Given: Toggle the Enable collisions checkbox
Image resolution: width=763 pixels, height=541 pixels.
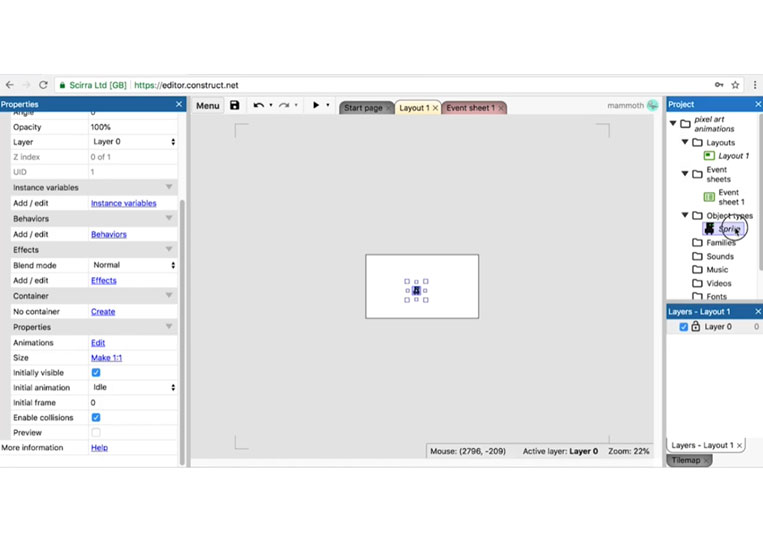Looking at the screenshot, I should 96,417.
